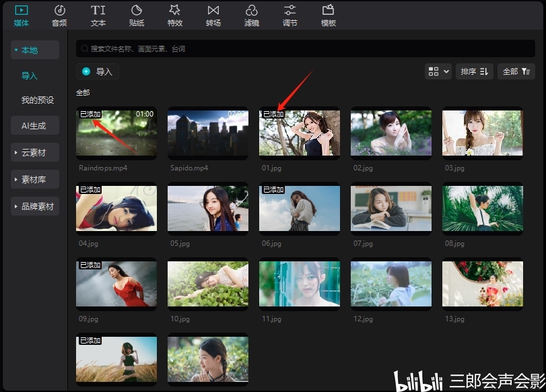The image size is (546, 392).
Task: Select the 08.jpg image thumbnail
Action: 483,208
